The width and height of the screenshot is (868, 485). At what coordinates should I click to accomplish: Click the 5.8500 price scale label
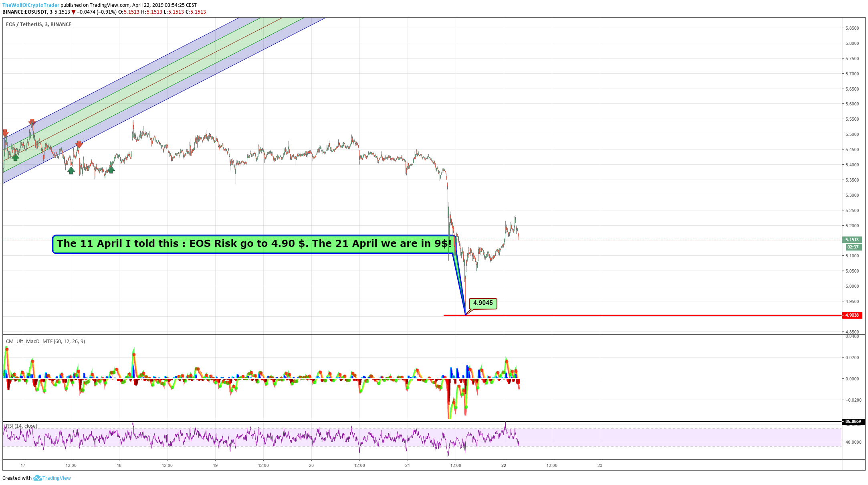[x=852, y=28]
